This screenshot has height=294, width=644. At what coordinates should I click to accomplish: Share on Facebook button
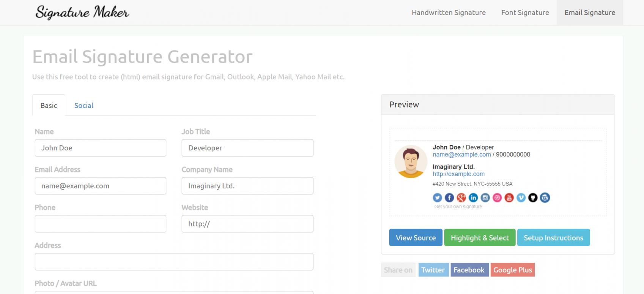click(469, 270)
